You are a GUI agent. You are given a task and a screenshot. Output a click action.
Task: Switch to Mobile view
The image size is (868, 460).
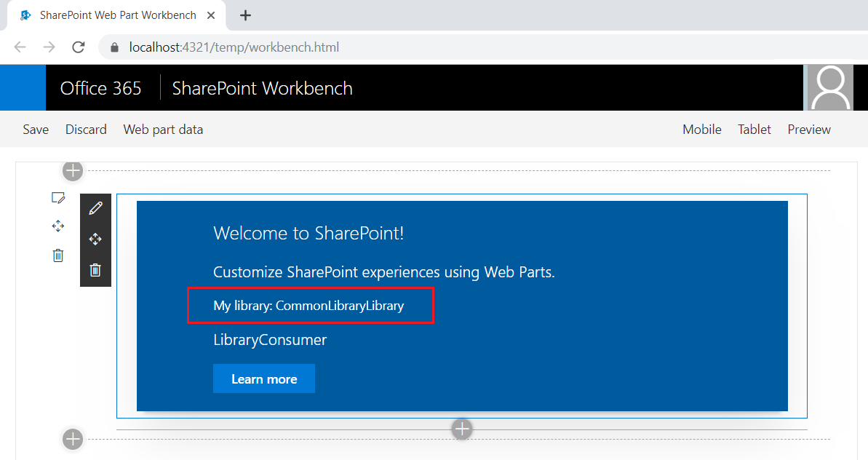(701, 130)
